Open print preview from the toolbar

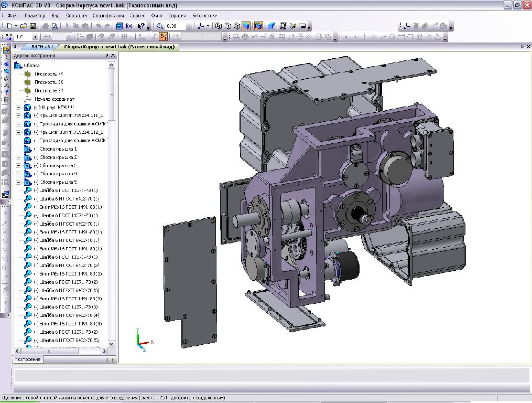pyautogui.click(x=55, y=26)
